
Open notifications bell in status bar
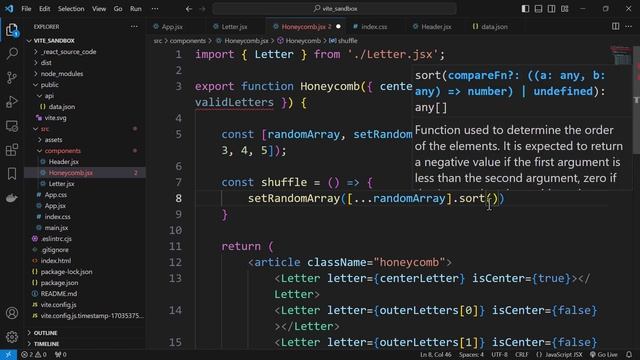pyautogui.click(x=629, y=355)
